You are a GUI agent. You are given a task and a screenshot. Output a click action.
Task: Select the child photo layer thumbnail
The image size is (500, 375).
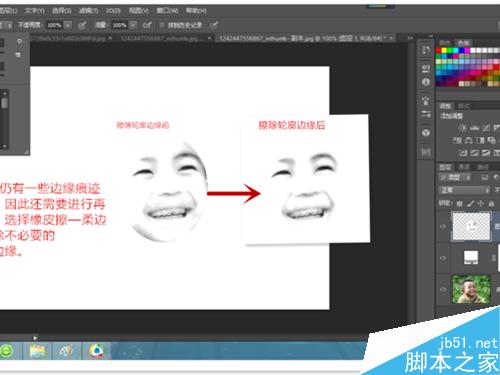pyautogui.click(x=471, y=289)
